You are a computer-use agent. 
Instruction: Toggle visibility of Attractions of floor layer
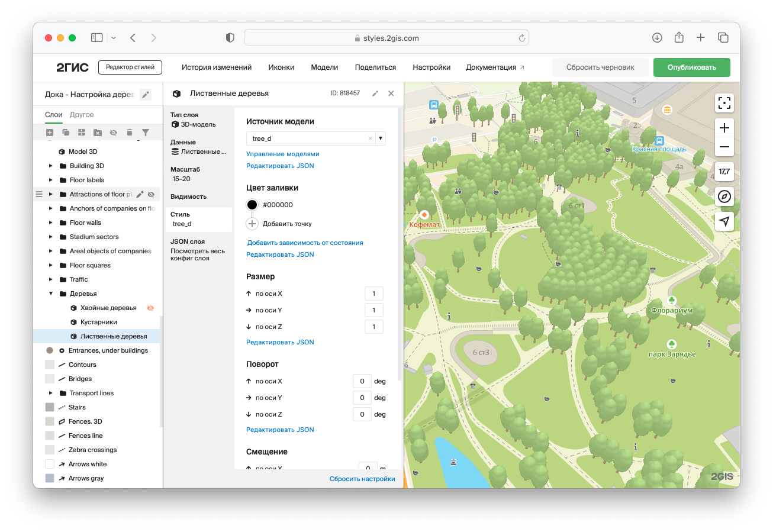click(x=151, y=194)
